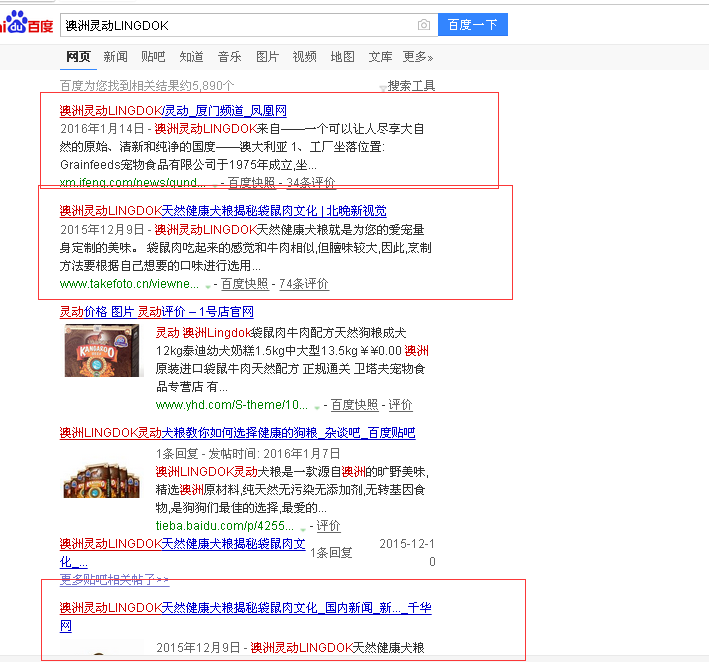Open the 文库 tab
Viewport: 709px width, 662px height.
pos(380,57)
